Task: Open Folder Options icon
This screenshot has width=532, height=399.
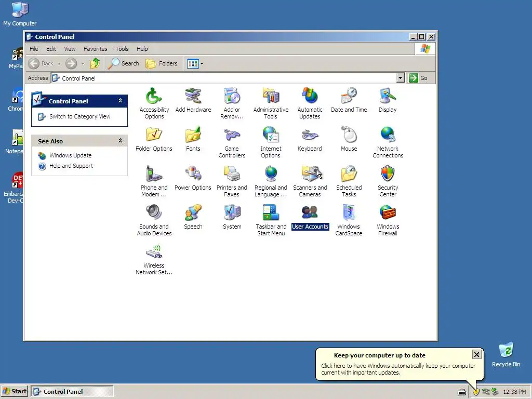Action: pyautogui.click(x=154, y=139)
